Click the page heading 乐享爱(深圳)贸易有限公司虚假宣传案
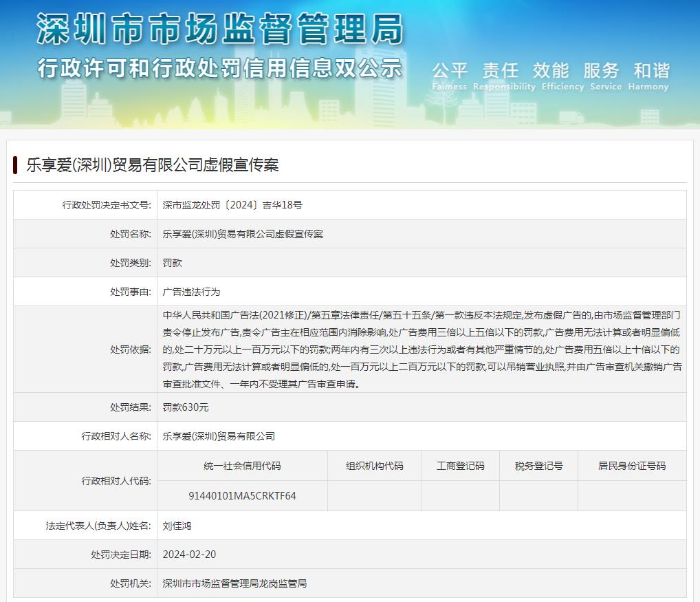Viewport: 700px width, 602px height. (152, 165)
